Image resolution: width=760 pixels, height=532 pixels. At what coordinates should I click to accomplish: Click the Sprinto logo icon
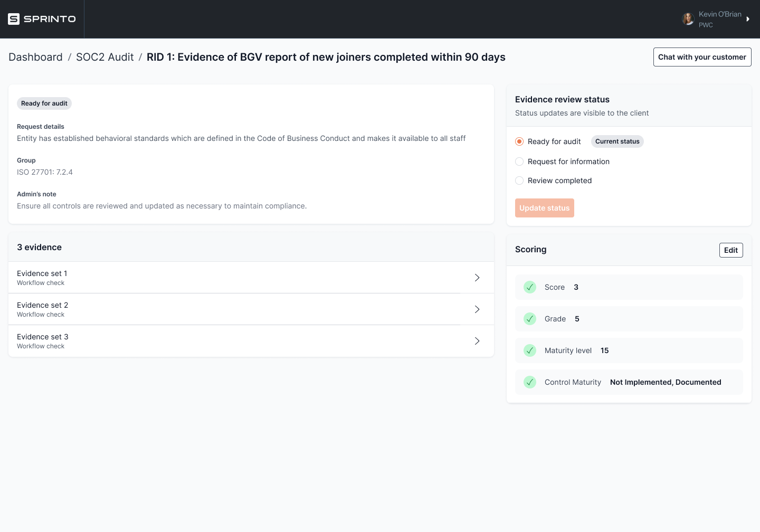14,19
